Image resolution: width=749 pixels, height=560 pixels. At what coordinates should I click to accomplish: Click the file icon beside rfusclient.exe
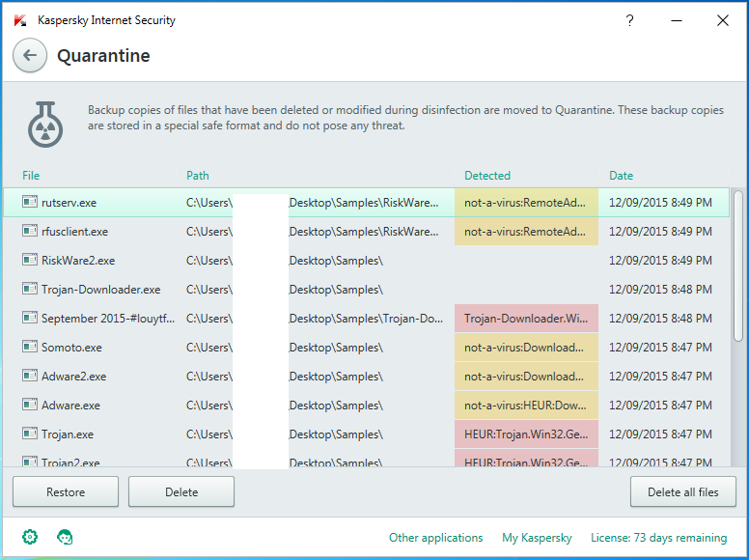[x=30, y=231]
